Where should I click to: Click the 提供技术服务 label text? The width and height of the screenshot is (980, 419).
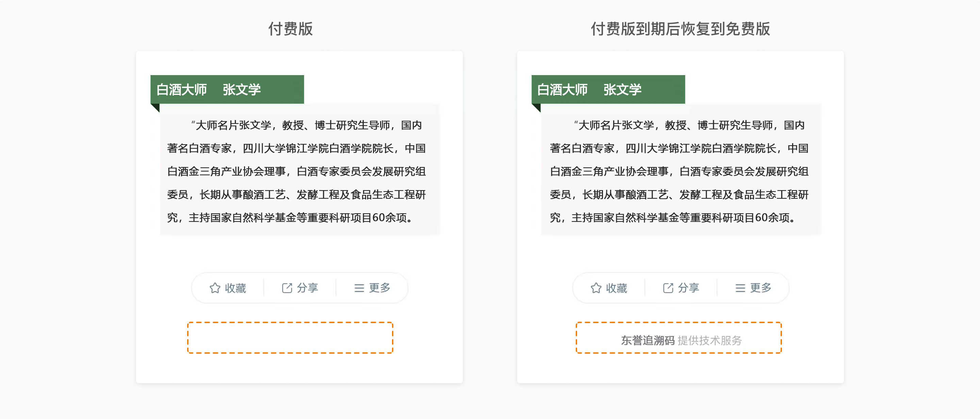coord(710,341)
